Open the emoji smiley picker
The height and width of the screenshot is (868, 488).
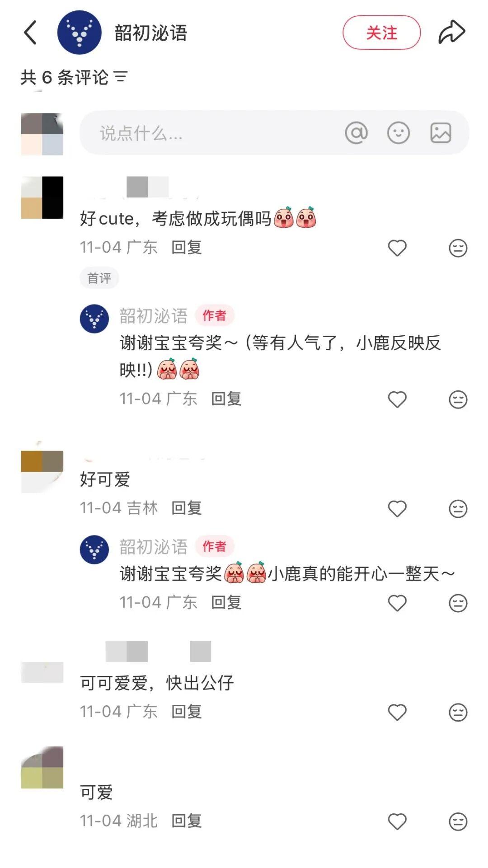click(x=399, y=133)
